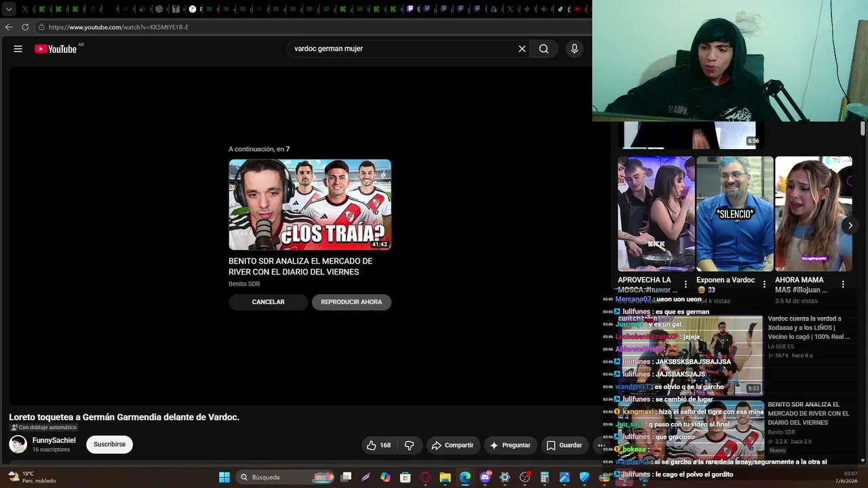Save the video with Guardar
The width and height of the screenshot is (868, 488).
click(x=564, y=445)
